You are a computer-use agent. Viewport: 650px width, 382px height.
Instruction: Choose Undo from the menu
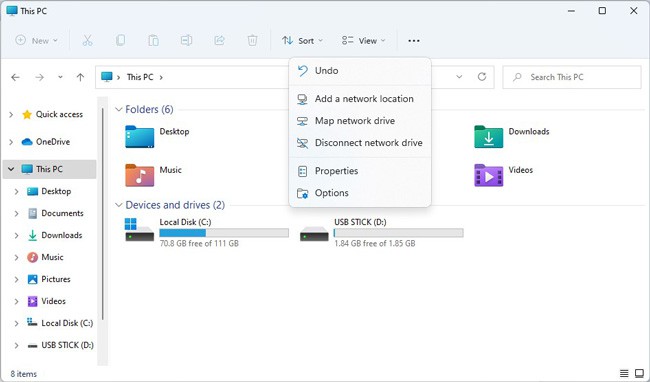click(360, 71)
